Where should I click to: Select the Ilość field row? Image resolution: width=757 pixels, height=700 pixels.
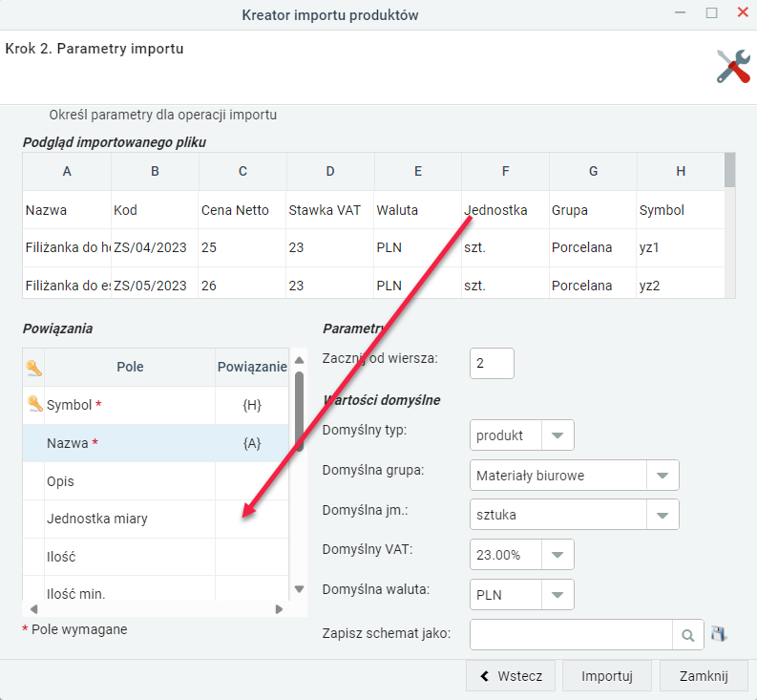156,557
